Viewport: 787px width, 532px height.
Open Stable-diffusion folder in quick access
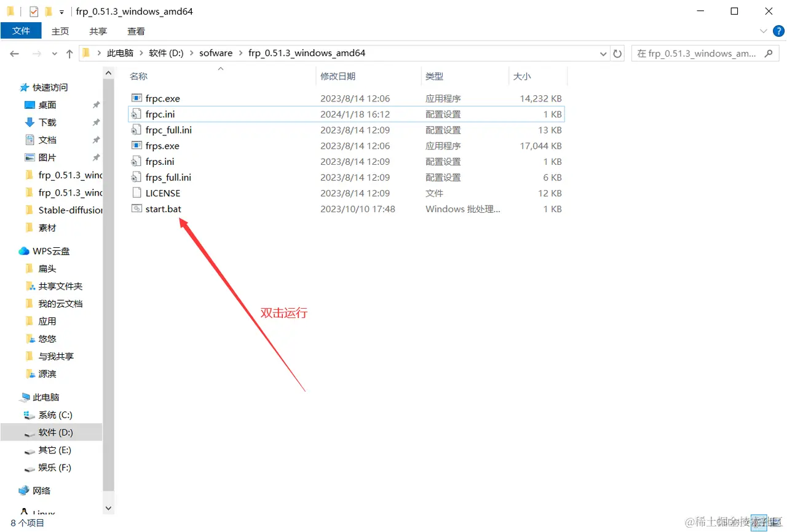pos(63,210)
